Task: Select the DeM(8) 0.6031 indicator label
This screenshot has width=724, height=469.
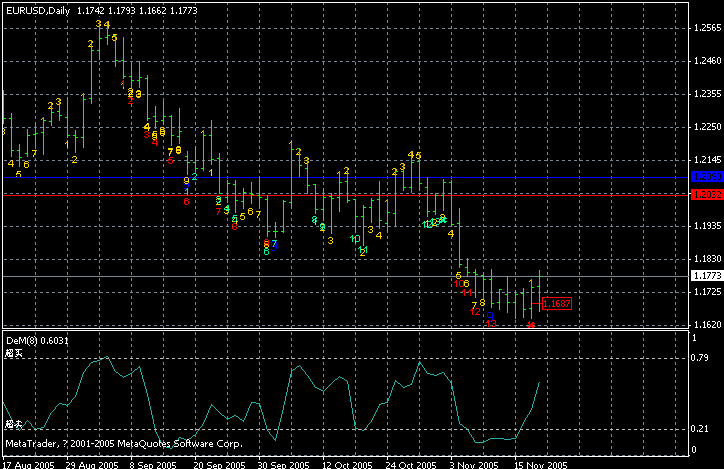Action: click(x=37, y=341)
